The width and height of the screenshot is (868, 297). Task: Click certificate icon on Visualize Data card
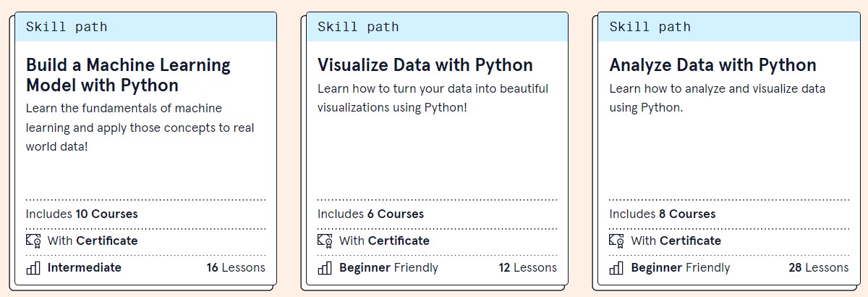click(325, 240)
